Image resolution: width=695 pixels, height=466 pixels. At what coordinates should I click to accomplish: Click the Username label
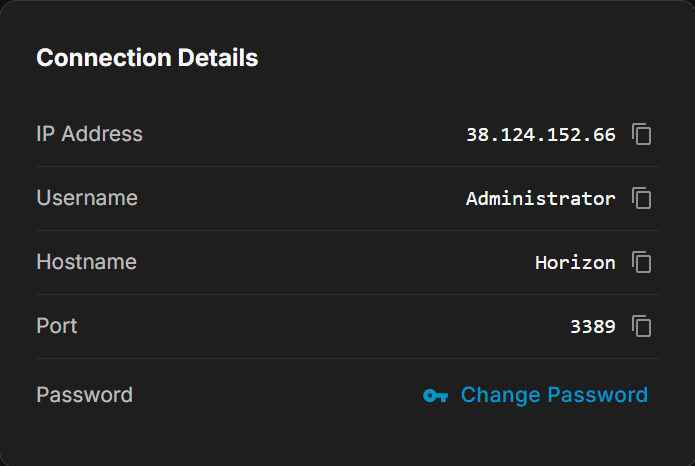coord(87,198)
